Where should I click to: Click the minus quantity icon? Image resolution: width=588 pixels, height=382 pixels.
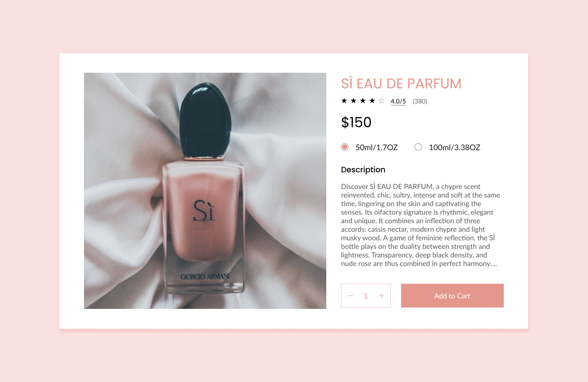pos(350,296)
